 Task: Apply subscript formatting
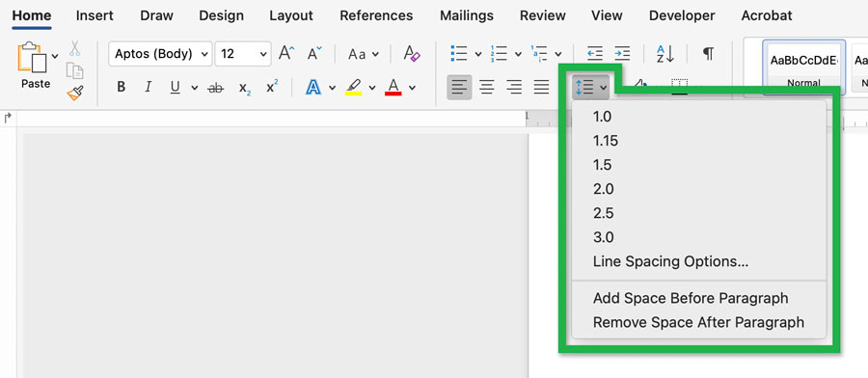245,88
